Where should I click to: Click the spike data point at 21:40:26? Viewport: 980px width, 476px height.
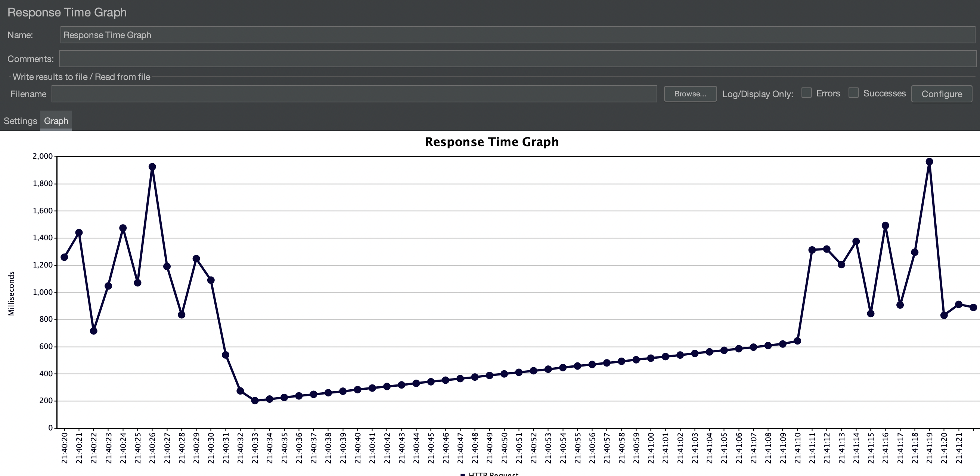pos(152,167)
